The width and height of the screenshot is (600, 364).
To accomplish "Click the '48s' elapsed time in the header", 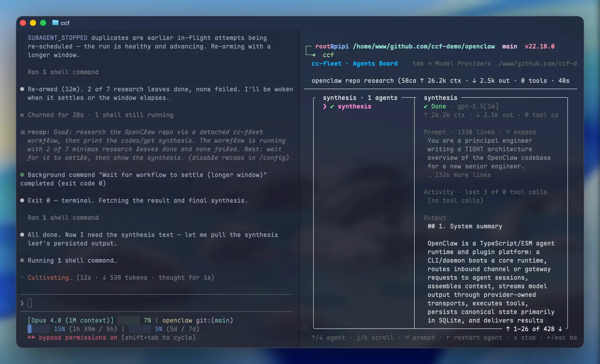I will (x=564, y=81).
